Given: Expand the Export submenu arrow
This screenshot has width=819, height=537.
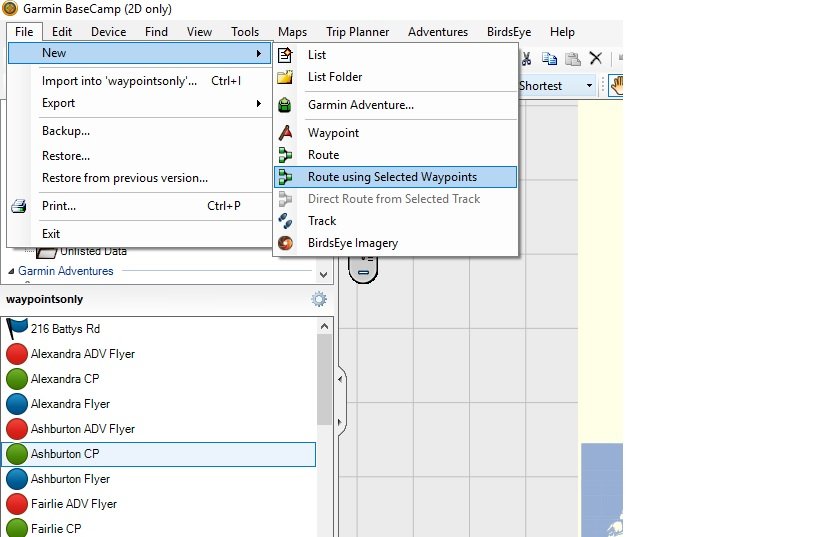Looking at the screenshot, I should [x=259, y=103].
